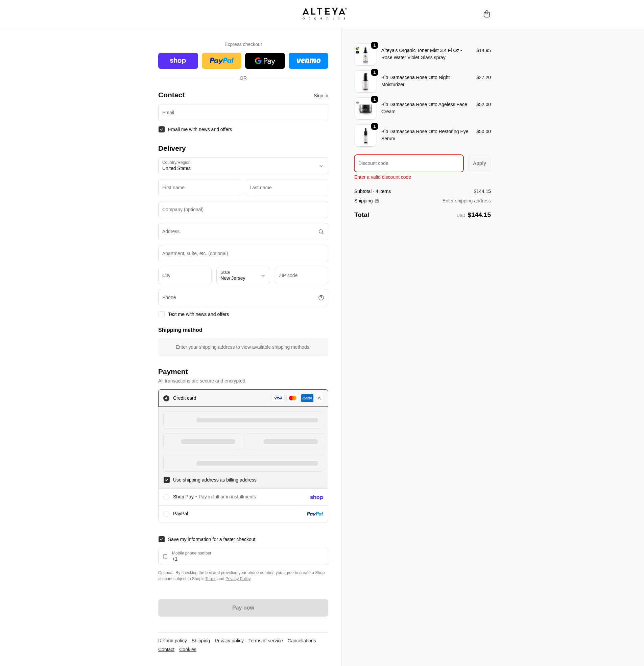Click the Bio Damascena Ageless Face Cream thumbnail
This screenshot has width=644, height=666.
(365, 108)
